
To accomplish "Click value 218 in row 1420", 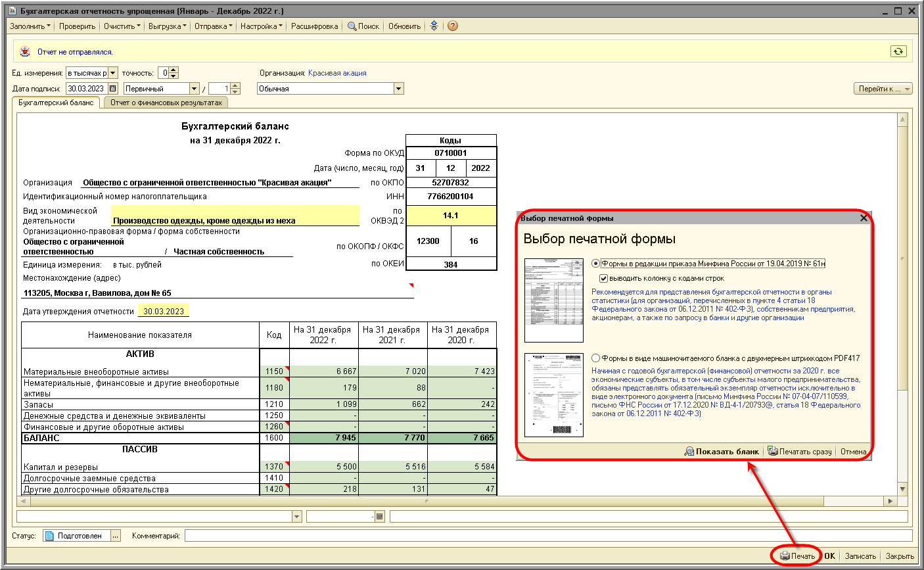I will point(324,489).
